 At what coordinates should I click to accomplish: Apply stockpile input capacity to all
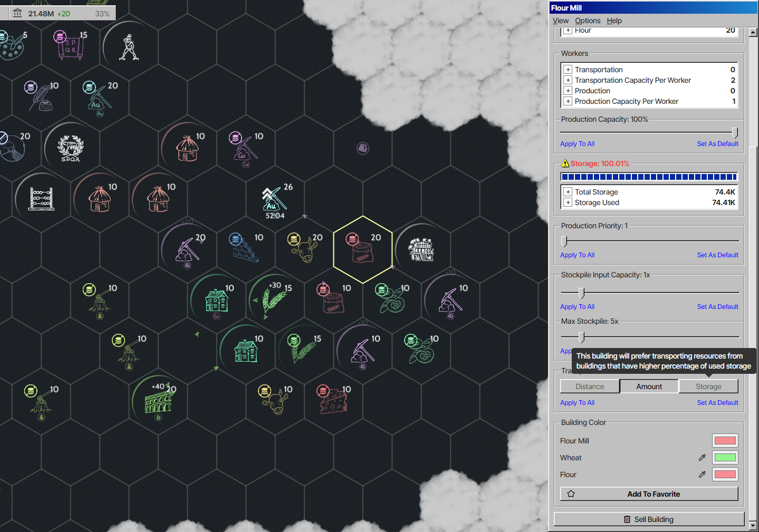pos(577,307)
